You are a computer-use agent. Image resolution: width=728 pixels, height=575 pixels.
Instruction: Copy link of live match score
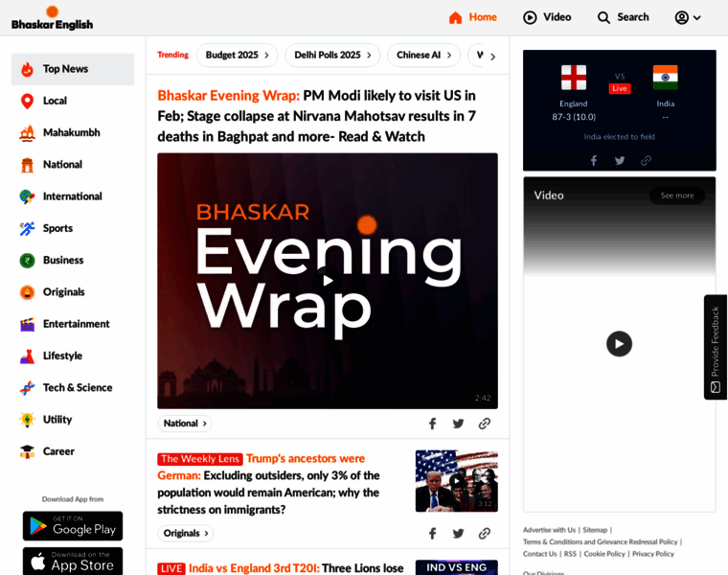(646, 161)
